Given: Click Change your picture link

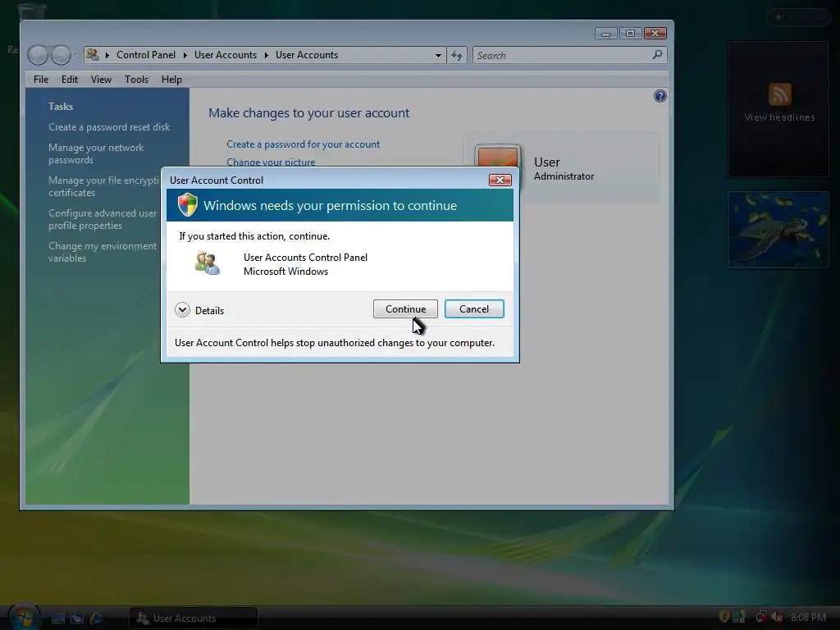Looking at the screenshot, I should (x=271, y=162).
